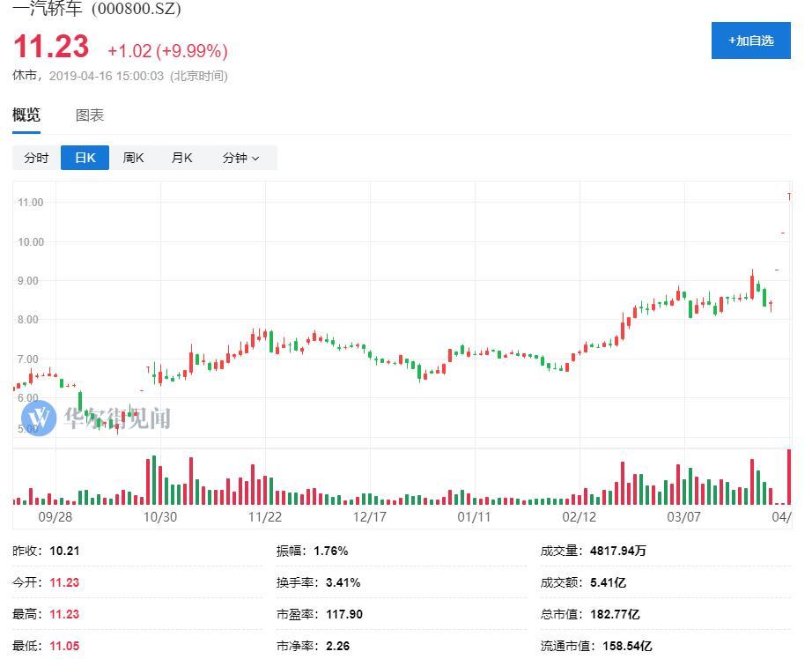Click the 12/17 date axis label
Image resolution: width=812 pixels, height=659 pixels.
pyautogui.click(x=369, y=516)
